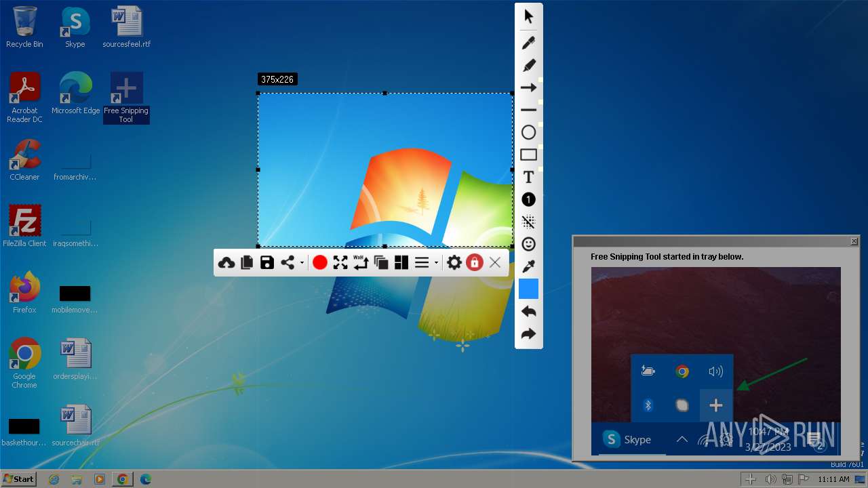Open media player from taskbar
Image resolution: width=868 pixels, height=488 pixels.
100,479
